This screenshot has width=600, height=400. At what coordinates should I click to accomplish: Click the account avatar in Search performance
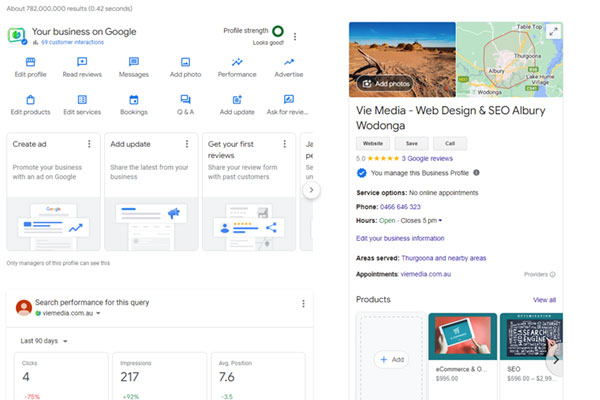(24, 307)
